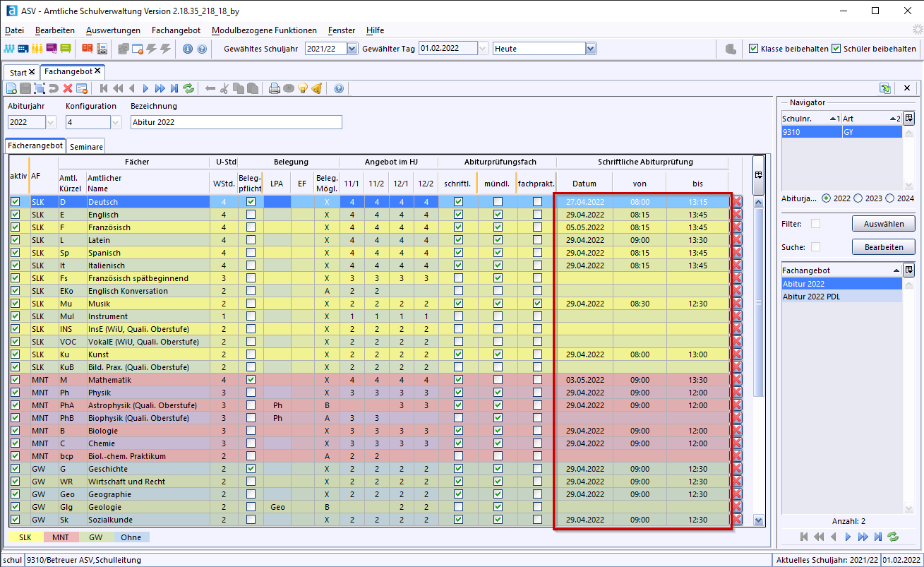Sort Navigator by Schulnr. column header
924x567 pixels.
click(x=811, y=119)
